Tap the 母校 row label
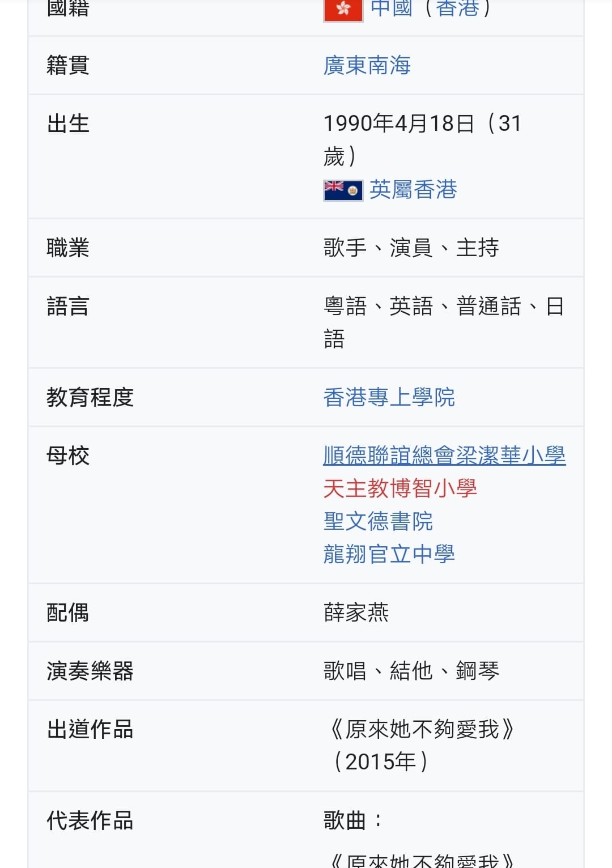Viewport: 612px width, 868px height. click(x=68, y=456)
